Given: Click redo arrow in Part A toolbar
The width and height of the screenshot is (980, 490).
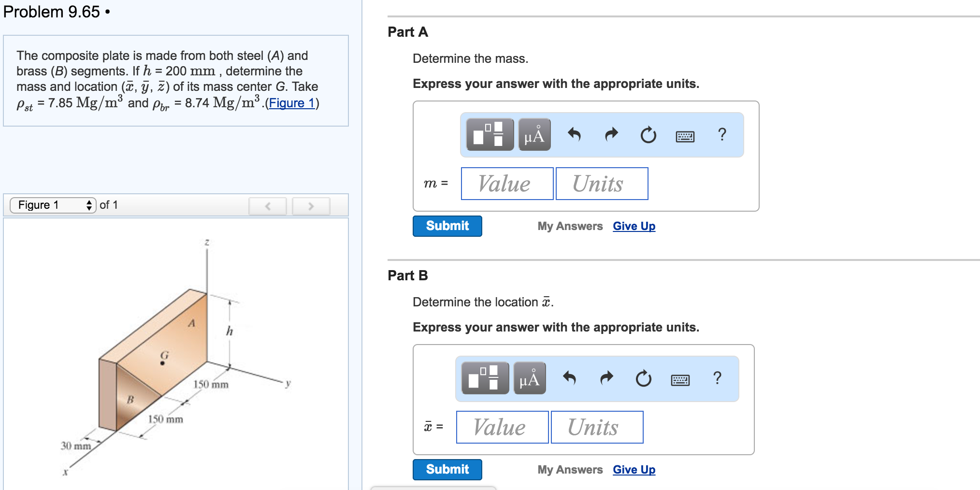Looking at the screenshot, I should click(x=611, y=134).
